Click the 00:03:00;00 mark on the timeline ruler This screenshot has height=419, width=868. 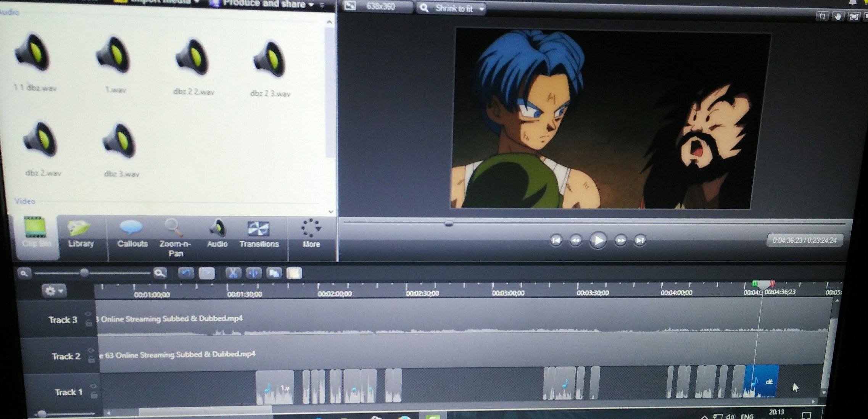(508, 293)
